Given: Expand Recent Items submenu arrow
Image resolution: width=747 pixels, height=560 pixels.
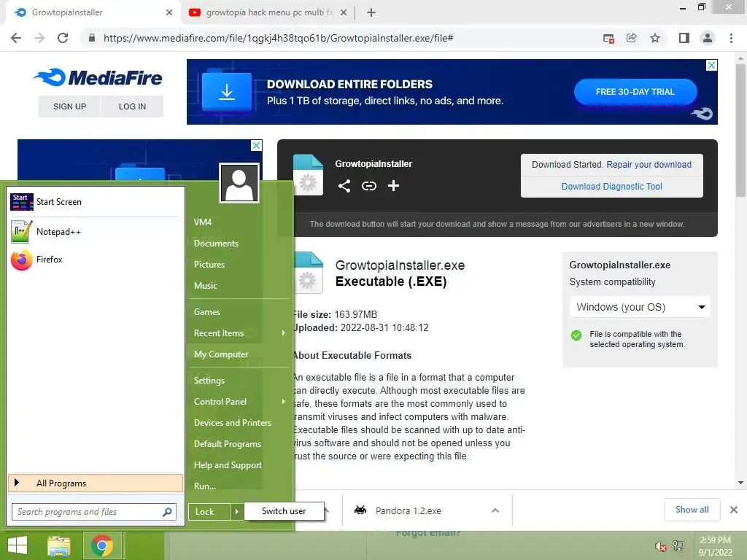Looking at the screenshot, I should (284, 332).
